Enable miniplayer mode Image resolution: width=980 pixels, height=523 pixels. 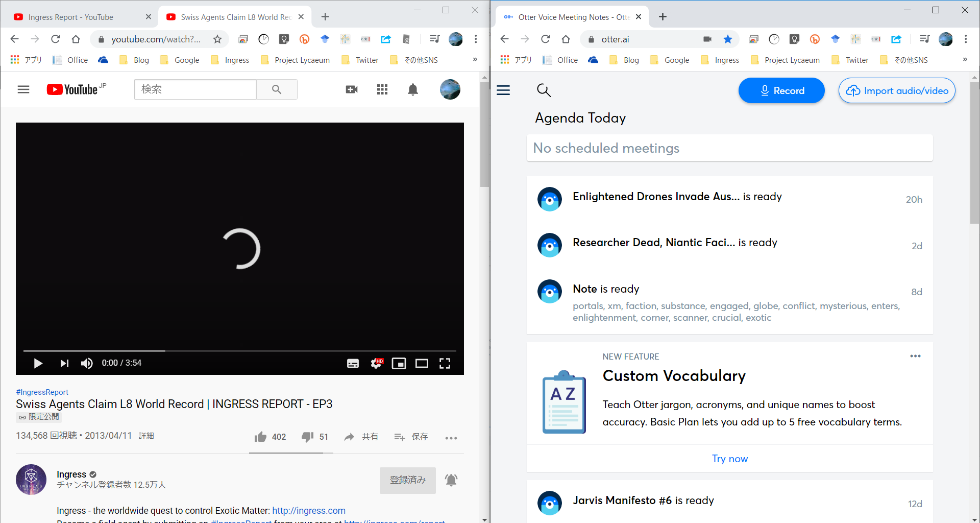(399, 363)
